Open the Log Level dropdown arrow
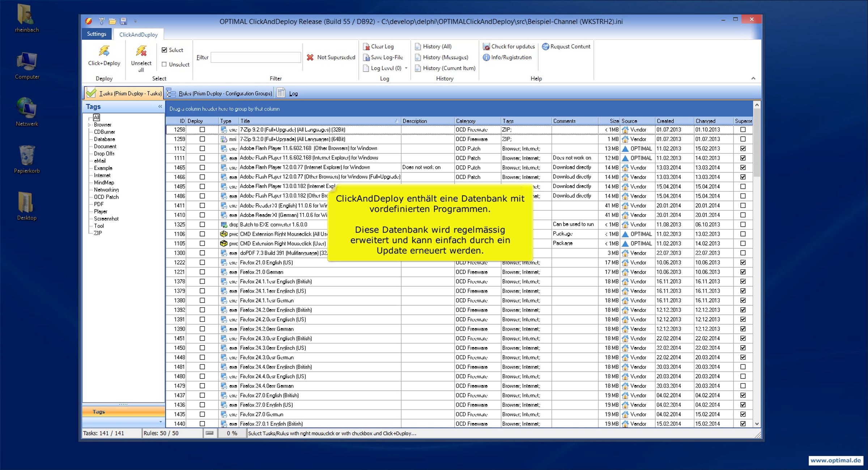The width and height of the screenshot is (868, 470). (406, 68)
